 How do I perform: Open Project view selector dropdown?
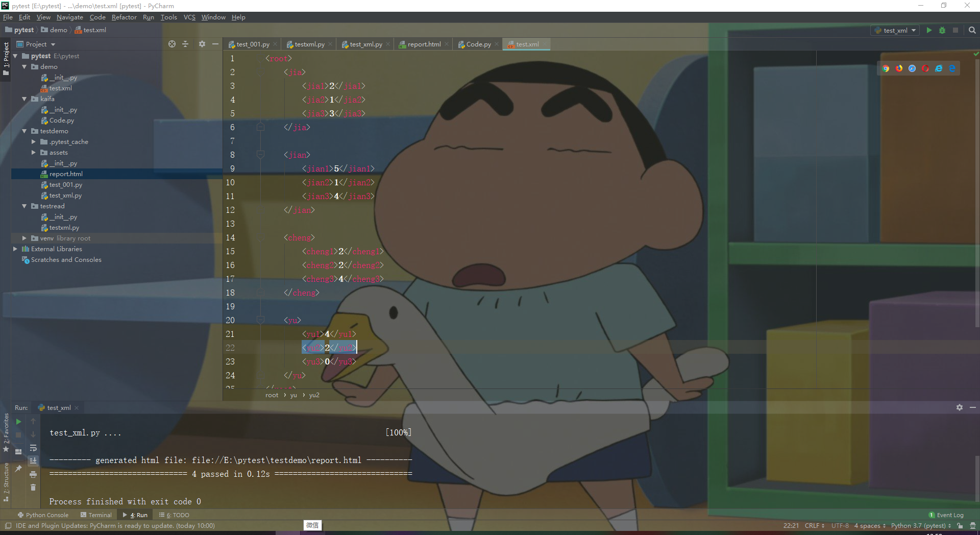point(36,44)
